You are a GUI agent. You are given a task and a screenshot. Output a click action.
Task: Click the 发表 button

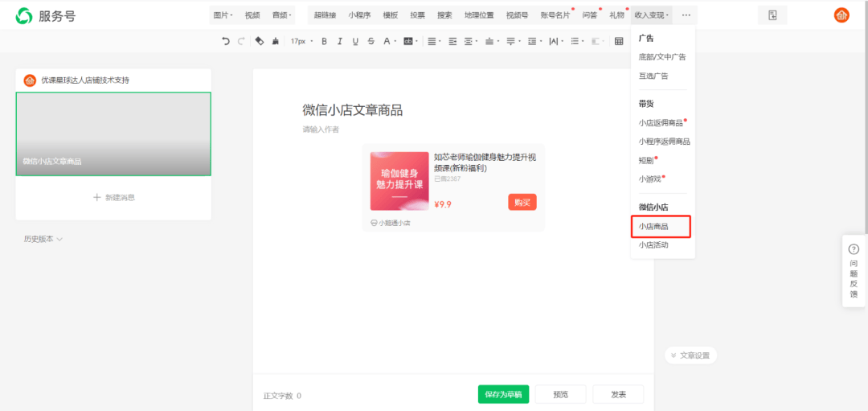point(618,394)
